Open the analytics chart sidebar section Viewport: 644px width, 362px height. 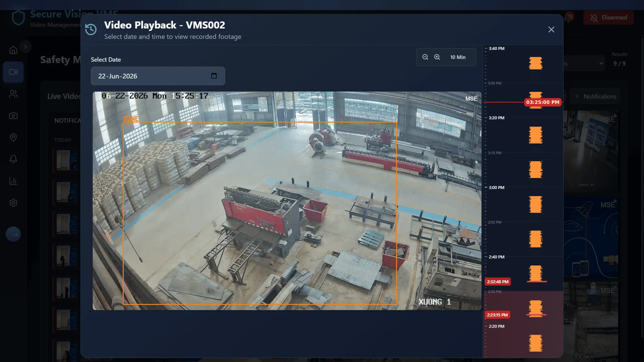coord(13,181)
